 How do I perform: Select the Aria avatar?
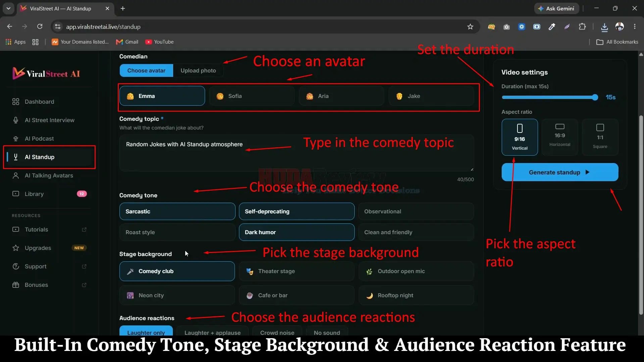pos(341,96)
